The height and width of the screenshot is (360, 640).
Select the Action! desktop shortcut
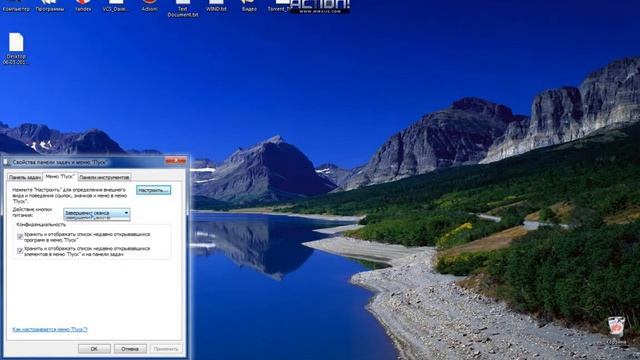[x=149, y=6]
